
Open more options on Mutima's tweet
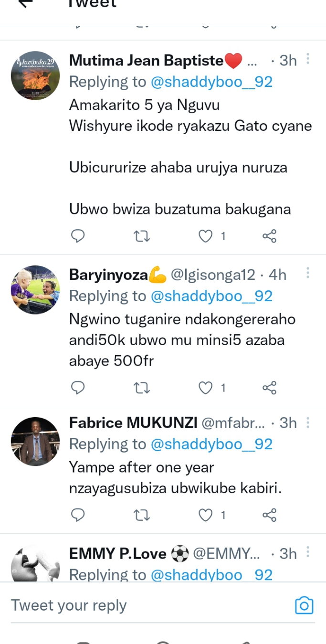click(x=308, y=59)
